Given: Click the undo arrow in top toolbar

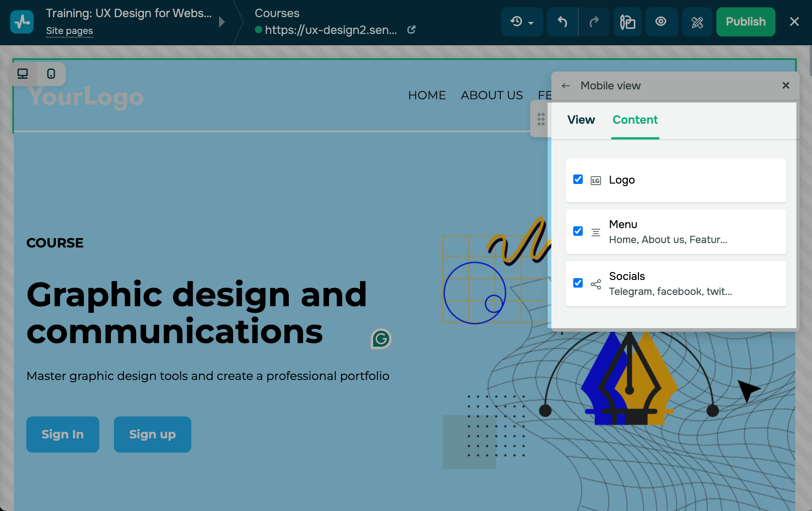Looking at the screenshot, I should (562, 22).
